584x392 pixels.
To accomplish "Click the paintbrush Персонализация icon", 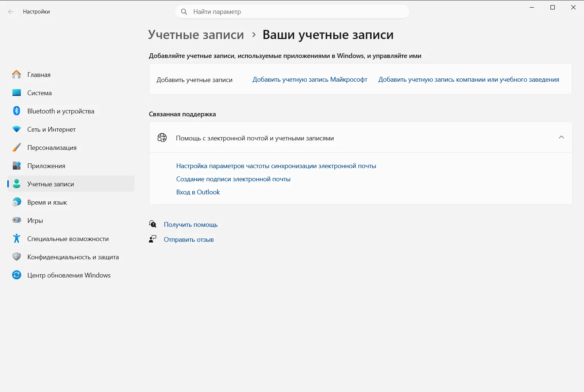I will click(16, 147).
